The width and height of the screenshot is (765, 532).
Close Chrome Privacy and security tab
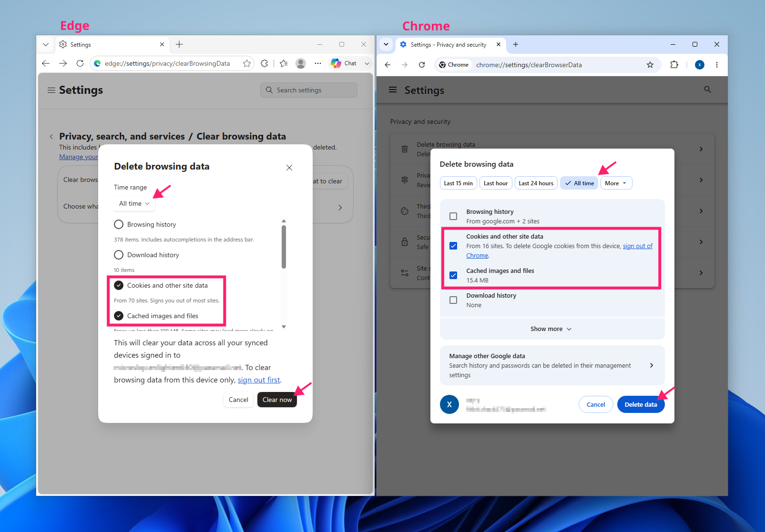coord(499,44)
